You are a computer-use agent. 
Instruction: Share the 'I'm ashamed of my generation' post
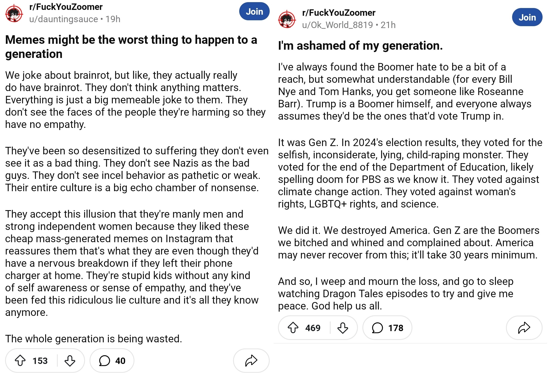click(524, 328)
